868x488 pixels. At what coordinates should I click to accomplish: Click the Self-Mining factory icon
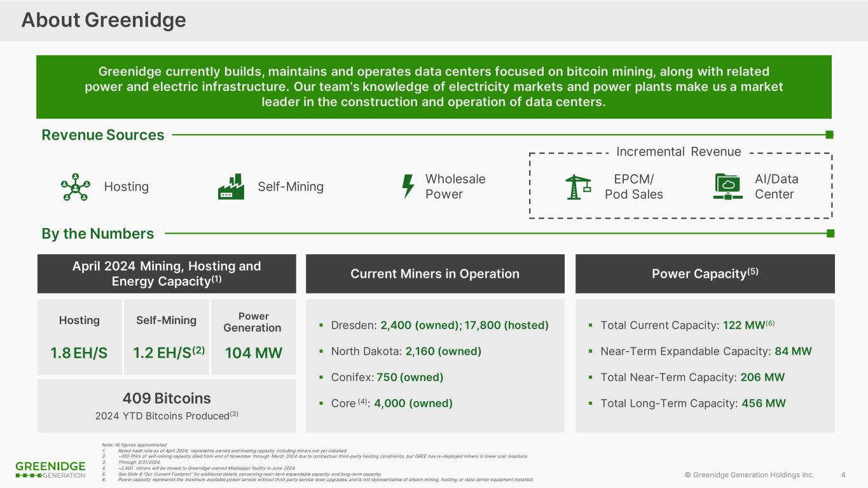[x=231, y=187]
